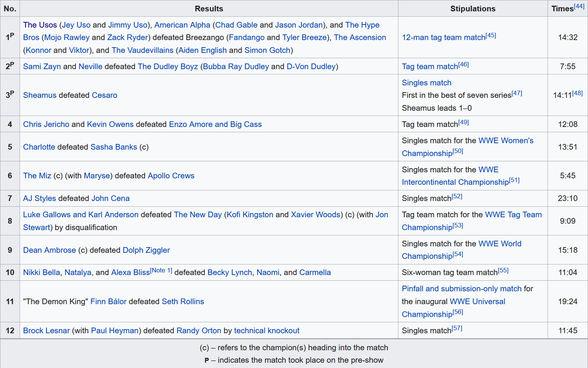Open the Chris Jericho link

tap(46, 124)
